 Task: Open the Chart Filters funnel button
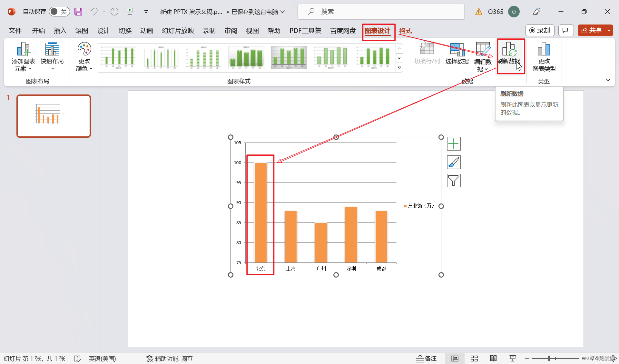454,181
